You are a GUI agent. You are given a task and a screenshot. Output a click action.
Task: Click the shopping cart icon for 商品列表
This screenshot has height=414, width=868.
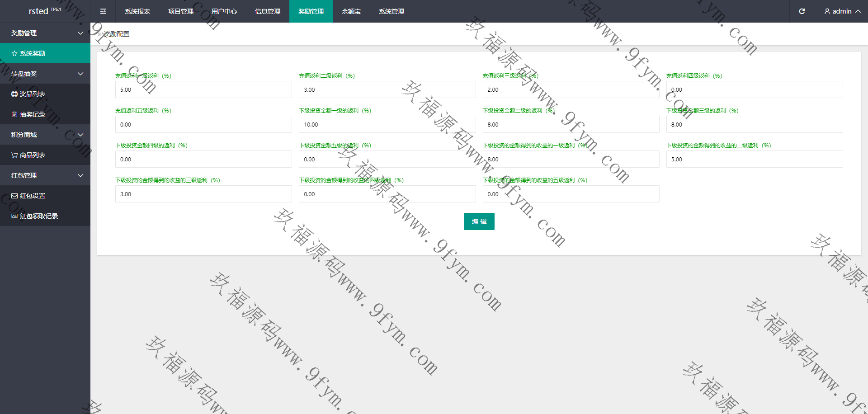[14, 155]
